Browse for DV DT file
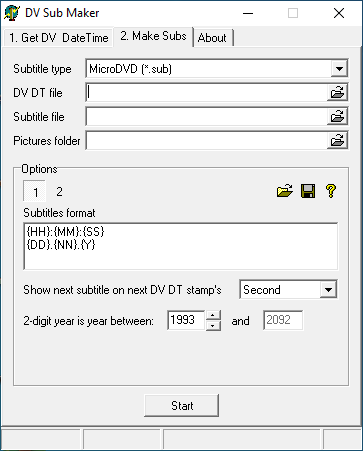The image size is (363, 451). 337,92
